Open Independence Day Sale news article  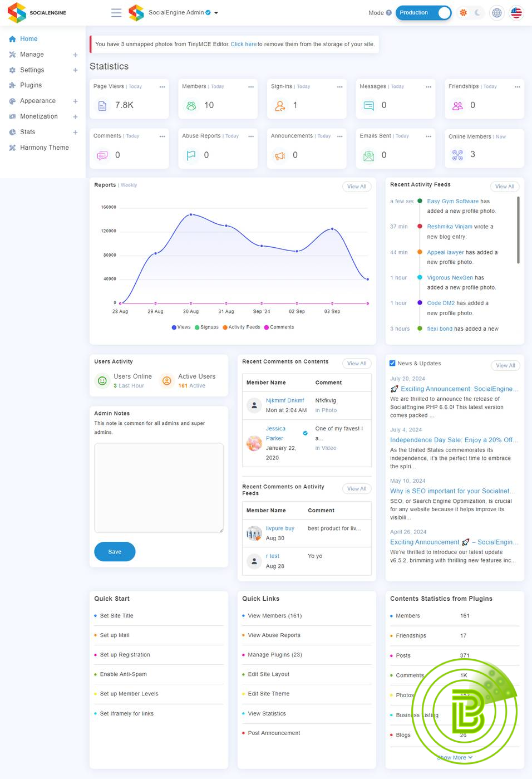coord(454,440)
